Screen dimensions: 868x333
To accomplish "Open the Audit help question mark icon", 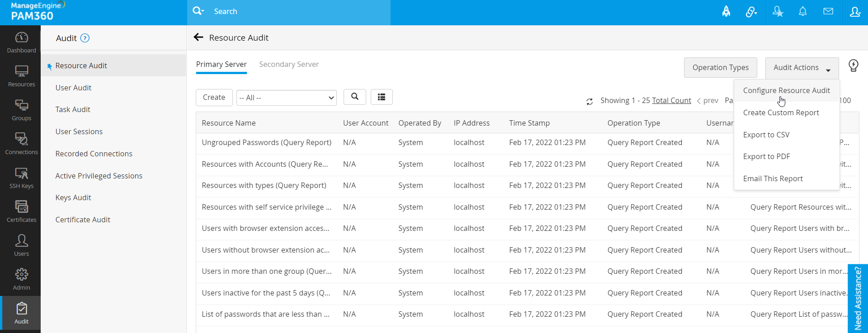I will coord(85,38).
